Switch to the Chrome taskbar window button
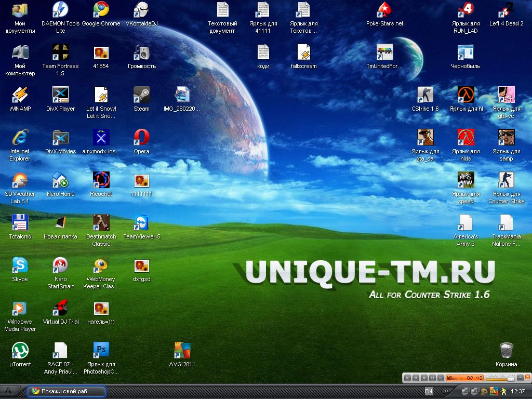 pos(66,391)
